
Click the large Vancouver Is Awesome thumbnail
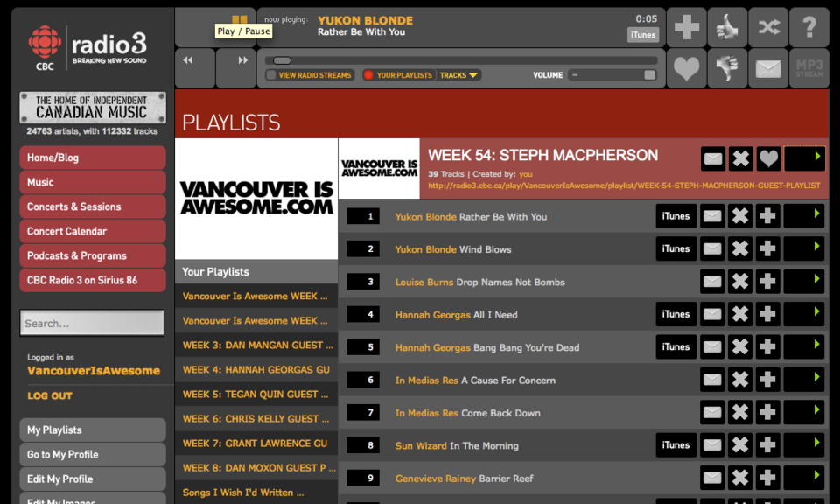[x=256, y=199]
